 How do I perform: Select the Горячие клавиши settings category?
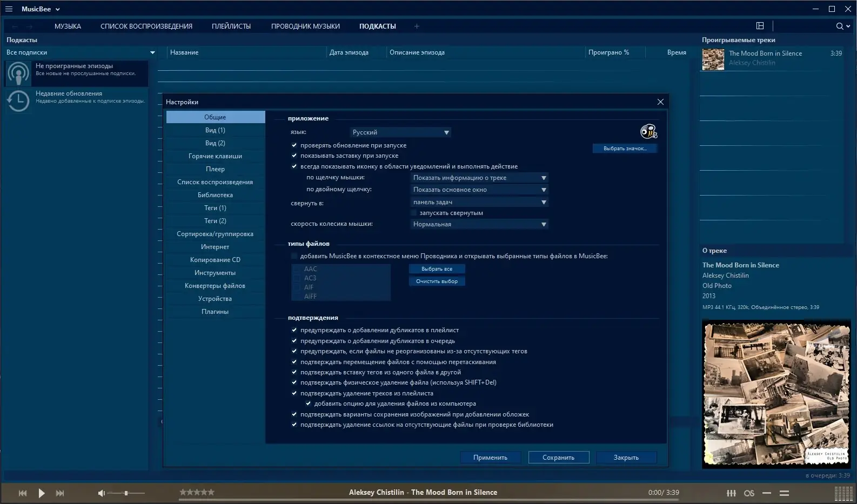click(215, 156)
